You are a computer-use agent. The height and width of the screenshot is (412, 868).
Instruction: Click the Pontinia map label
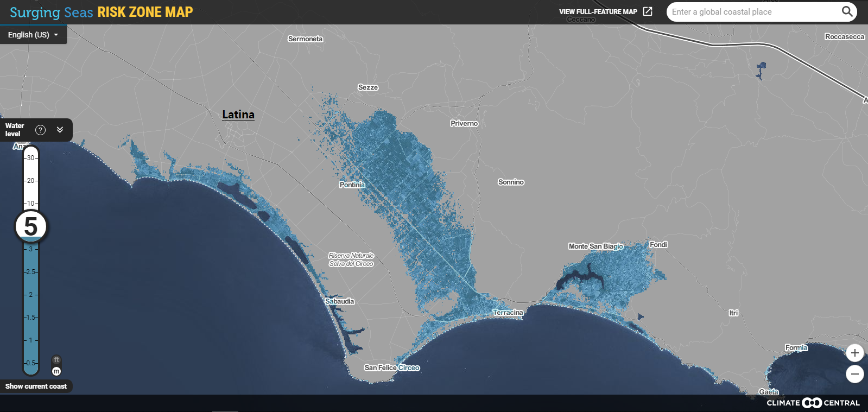tap(352, 185)
